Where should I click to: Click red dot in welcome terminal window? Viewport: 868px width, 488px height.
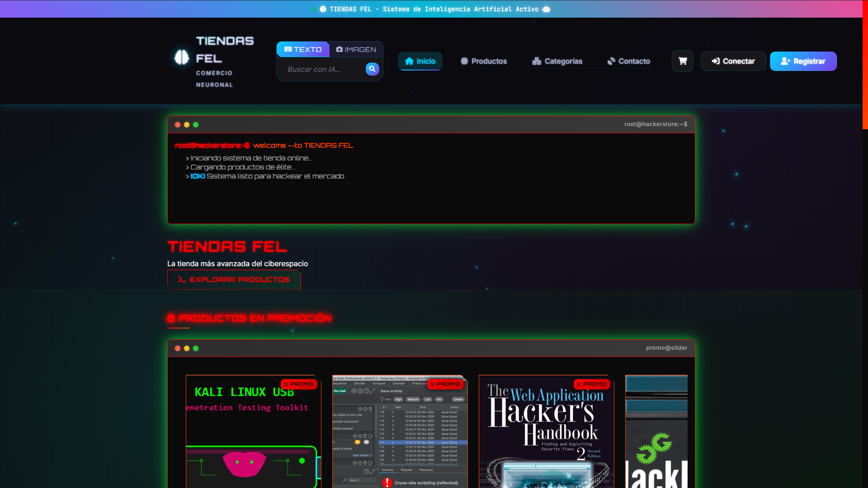(178, 125)
